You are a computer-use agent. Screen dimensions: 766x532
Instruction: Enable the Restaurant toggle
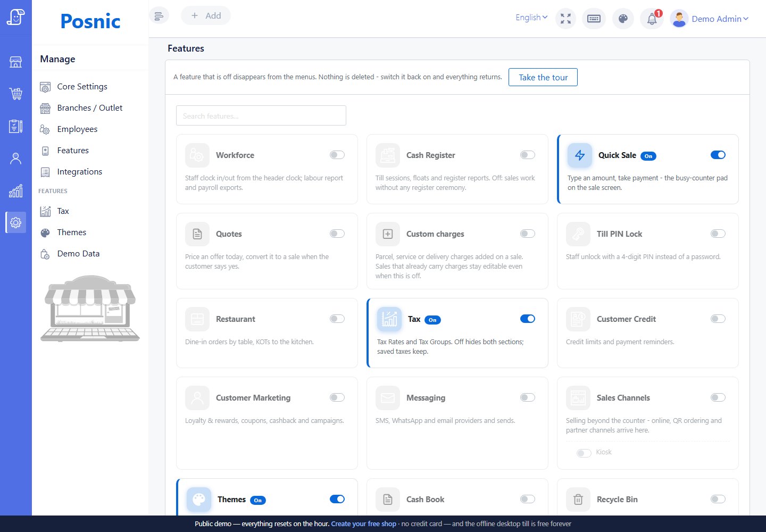coord(337,319)
